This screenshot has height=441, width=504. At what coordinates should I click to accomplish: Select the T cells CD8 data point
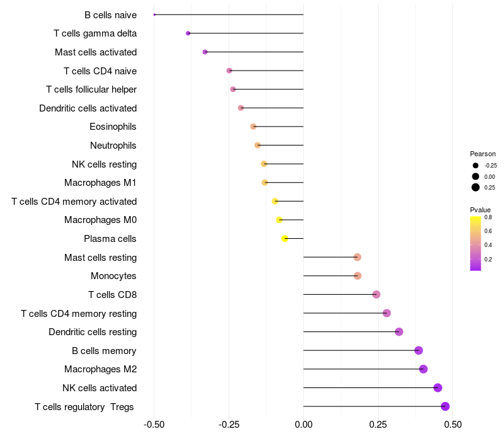click(x=376, y=294)
